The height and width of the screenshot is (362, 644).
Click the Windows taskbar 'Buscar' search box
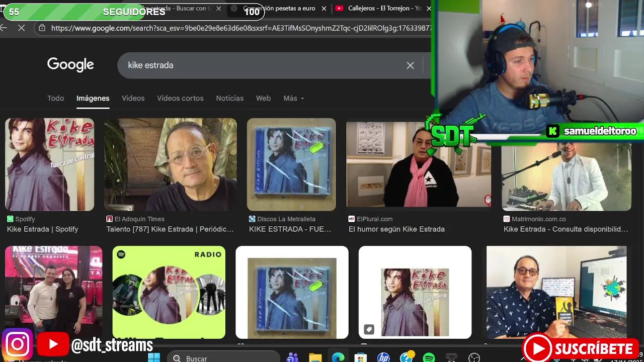223,358
